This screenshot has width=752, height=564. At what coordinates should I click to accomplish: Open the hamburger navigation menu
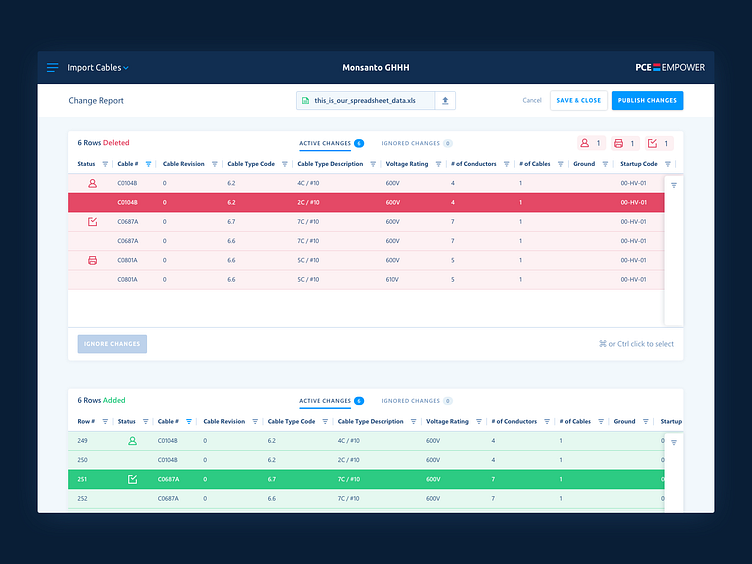coord(53,68)
